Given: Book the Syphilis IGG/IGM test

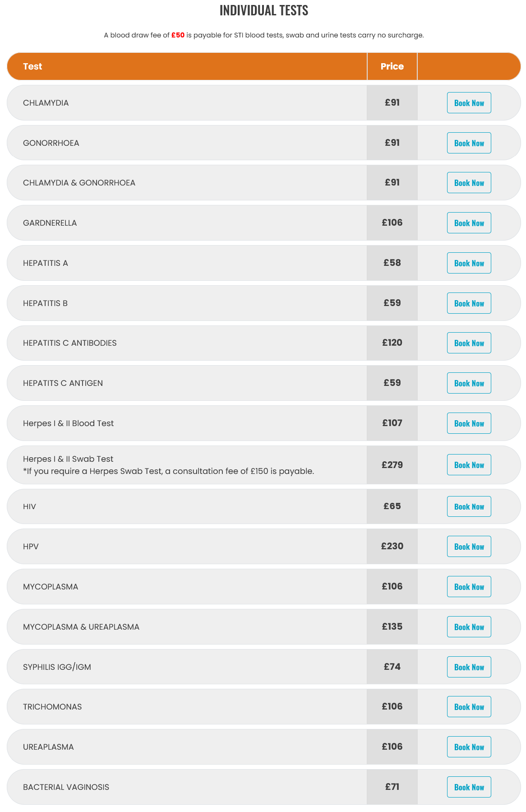Looking at the screenshot, I should [469, 667].
